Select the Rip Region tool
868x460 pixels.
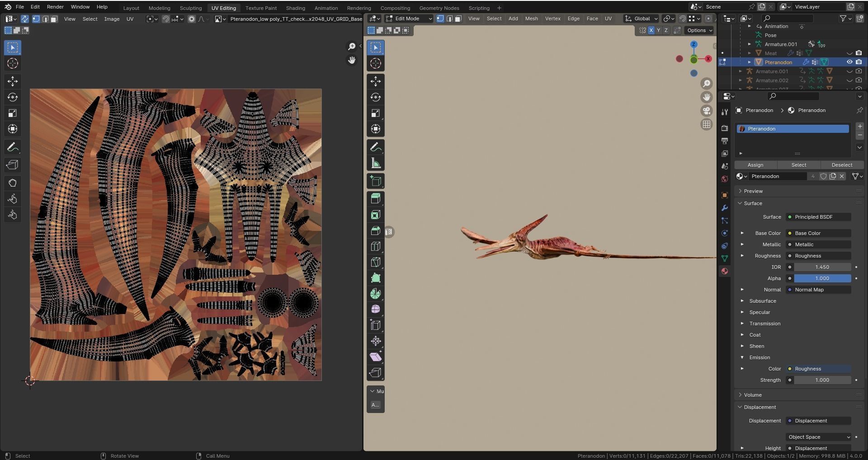376,373
